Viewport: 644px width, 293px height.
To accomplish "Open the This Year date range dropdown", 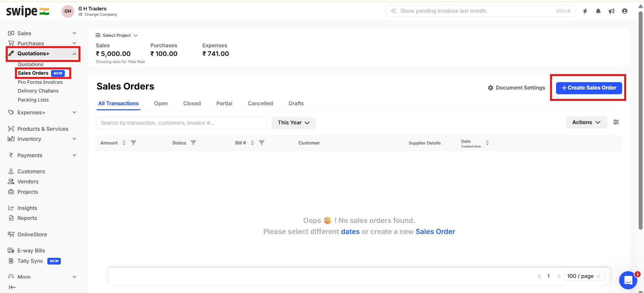I will pos(293,123).
